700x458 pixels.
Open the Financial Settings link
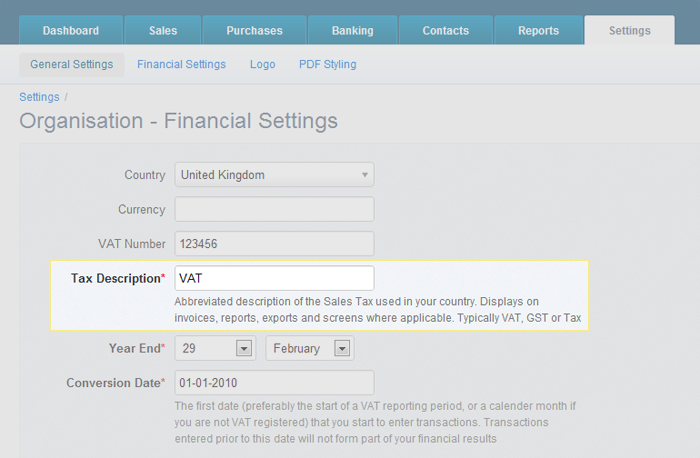point(181,64)
